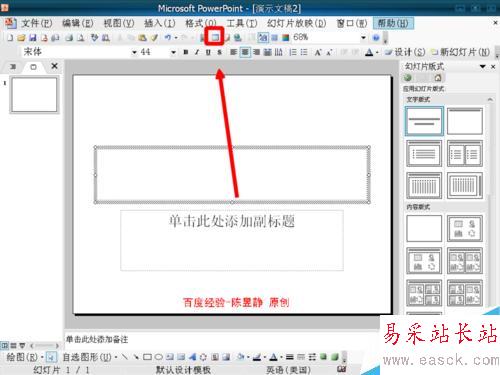Click Font Color in the drawing toolbar
The image size is (500, 375).
[273, 357]
